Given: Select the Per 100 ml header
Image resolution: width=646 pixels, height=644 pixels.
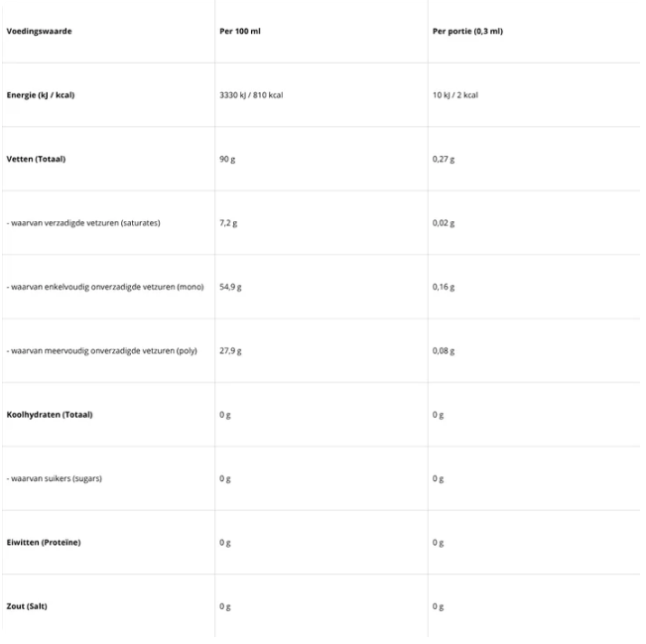Looking at the screenshot, I should [239, 31].
